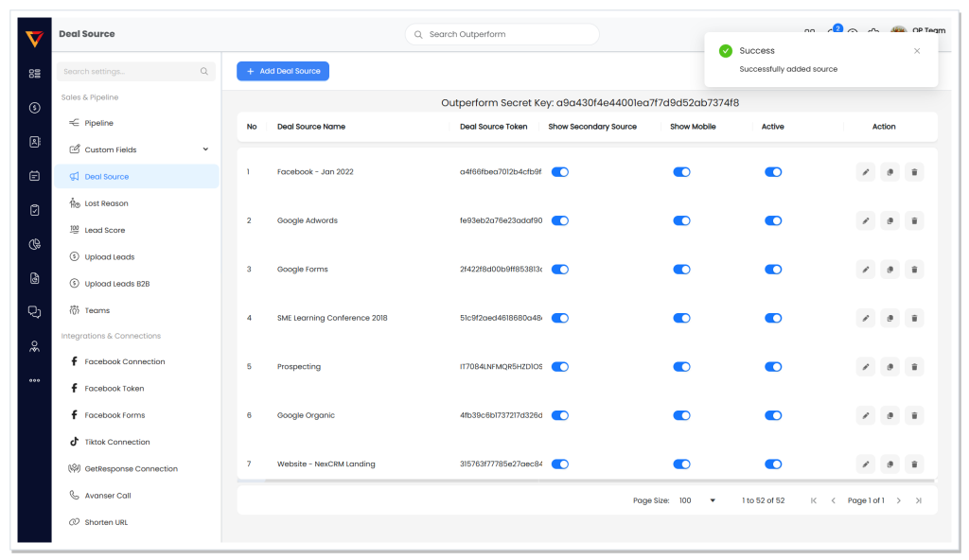Viewport: 969px width, 560px height.
Task: Open the dollar deals icon in the left sidebar
Action: 35,108
